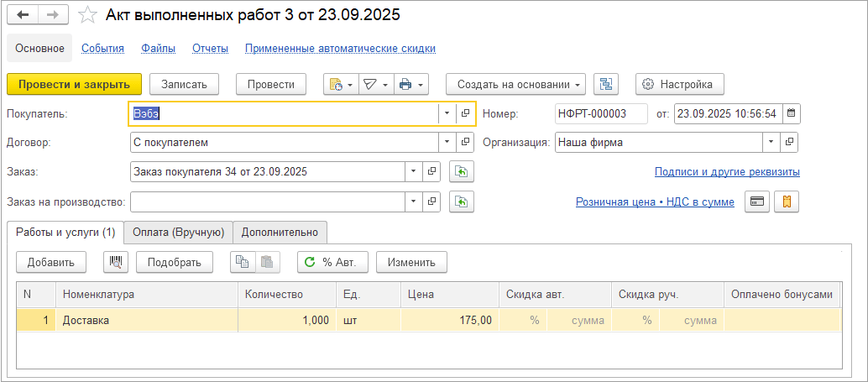Switch to the Дополнительно tab

point(280,233)
